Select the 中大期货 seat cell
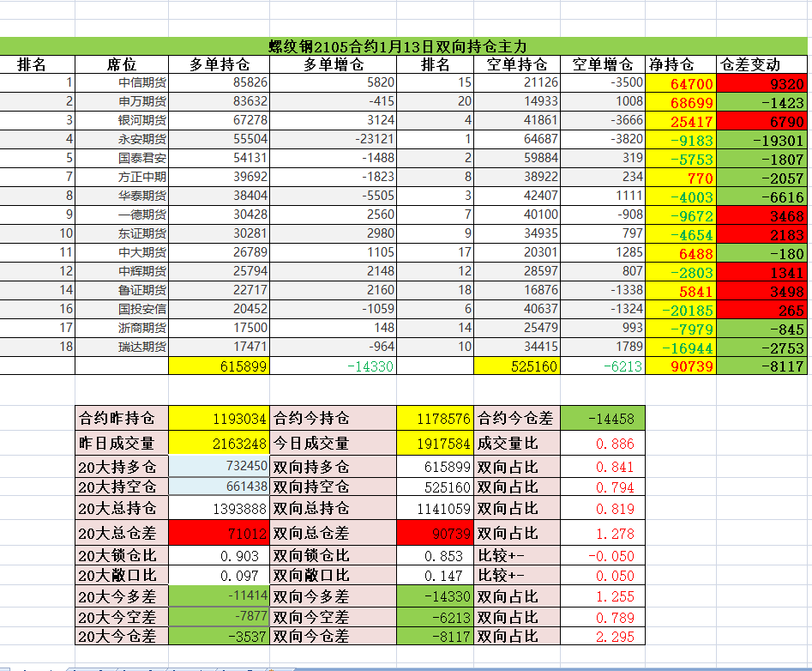 pyautogui.click(x=122, y=252)
